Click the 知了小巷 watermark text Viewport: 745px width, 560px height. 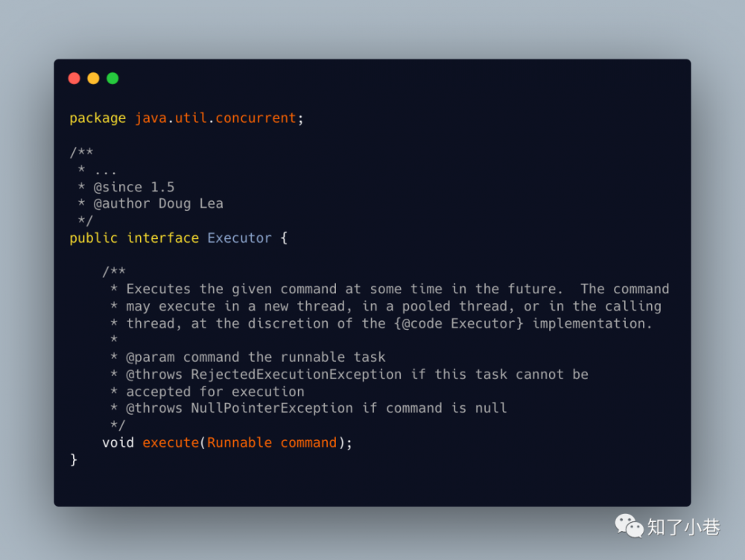click(683, 527)
